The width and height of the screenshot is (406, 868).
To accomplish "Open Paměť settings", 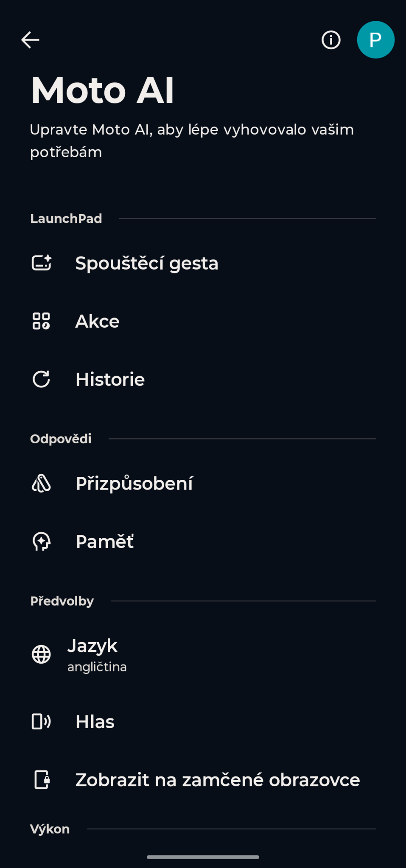I will tap(105, 542).
